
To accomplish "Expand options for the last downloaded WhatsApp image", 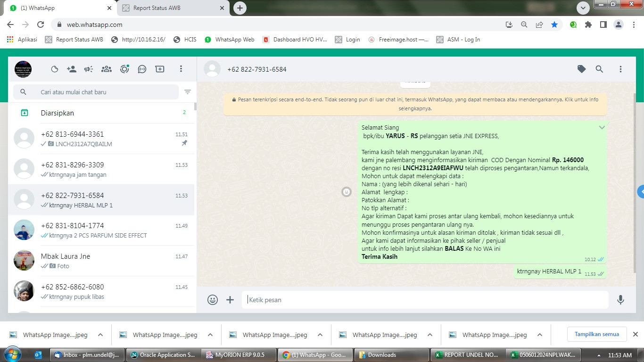I will 540,335.
